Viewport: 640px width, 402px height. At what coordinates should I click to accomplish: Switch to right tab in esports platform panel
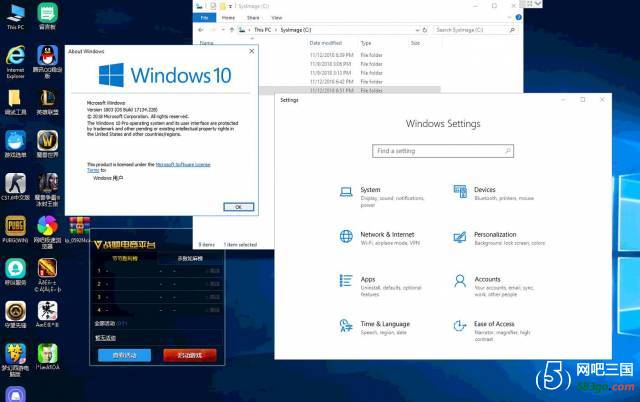pyautogui.click(x=190, y=258)
